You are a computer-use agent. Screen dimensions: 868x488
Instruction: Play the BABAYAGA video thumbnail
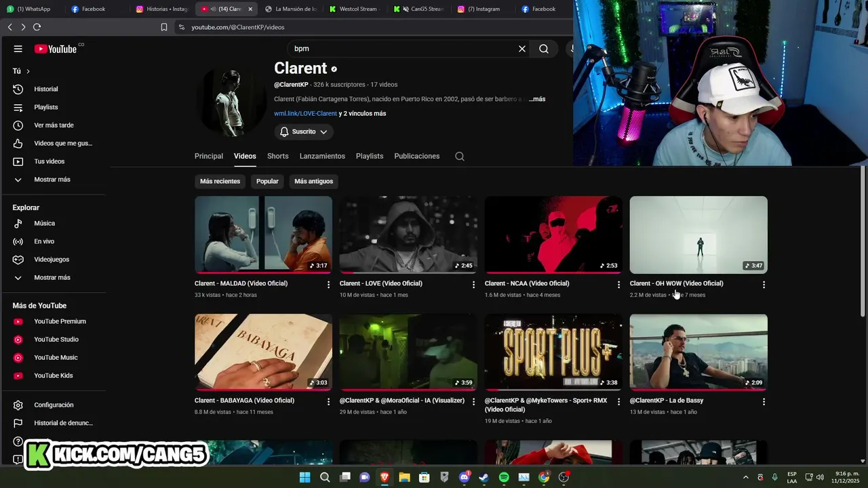[263, 352]
